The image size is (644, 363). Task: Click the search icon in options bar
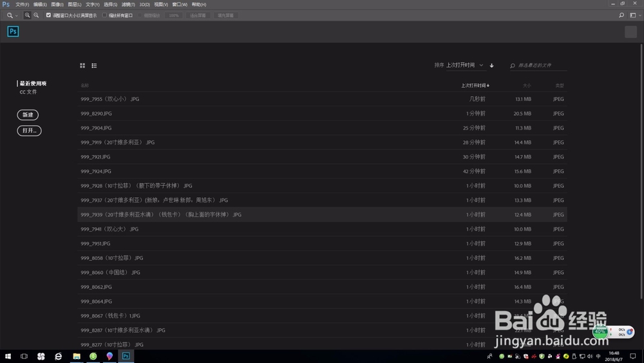click(x=621, y=15)
